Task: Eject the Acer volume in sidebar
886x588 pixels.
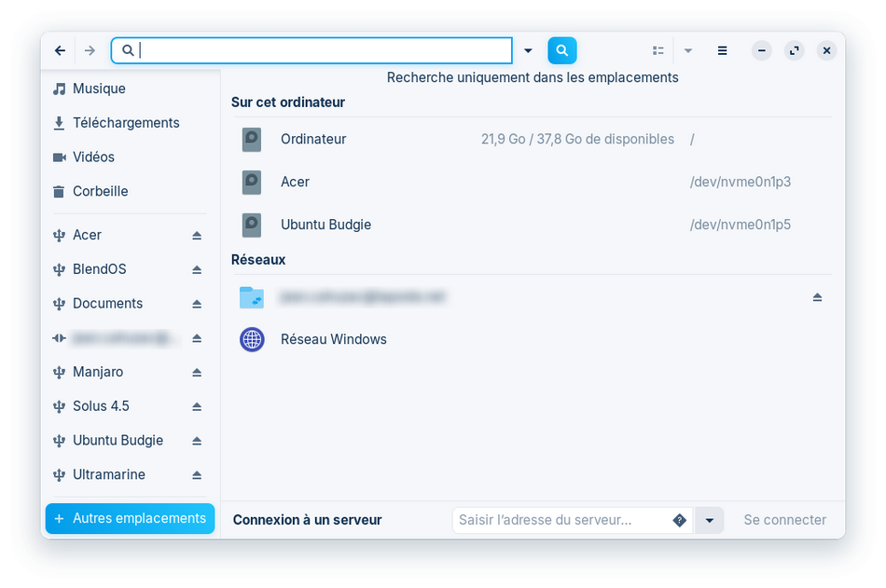Action: (x=197, y=236)
